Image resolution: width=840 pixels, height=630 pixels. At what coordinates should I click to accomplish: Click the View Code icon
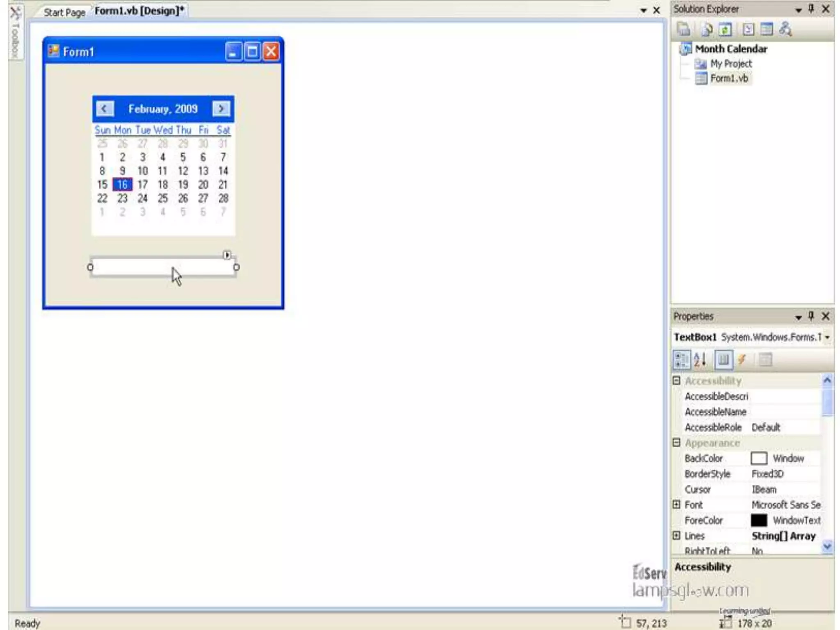(x=748, y=29)
